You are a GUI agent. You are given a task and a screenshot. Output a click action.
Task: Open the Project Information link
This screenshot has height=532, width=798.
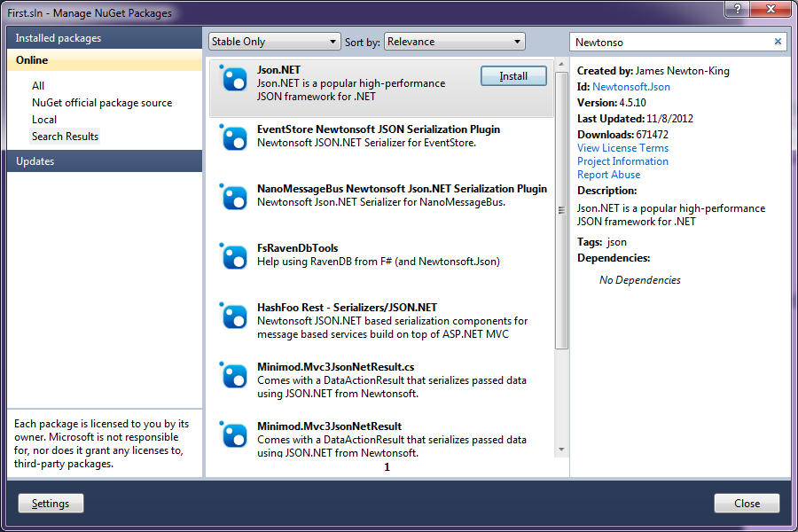tap(622, 161)
